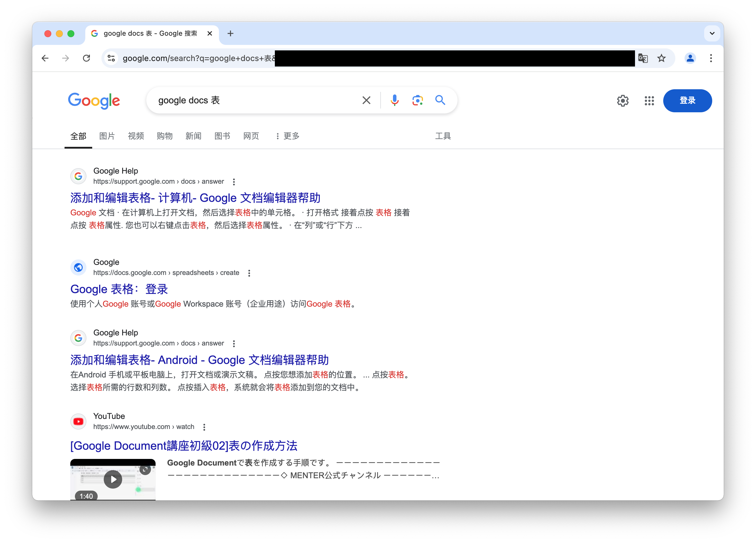Open options for the YouTube result

[204, 427]
